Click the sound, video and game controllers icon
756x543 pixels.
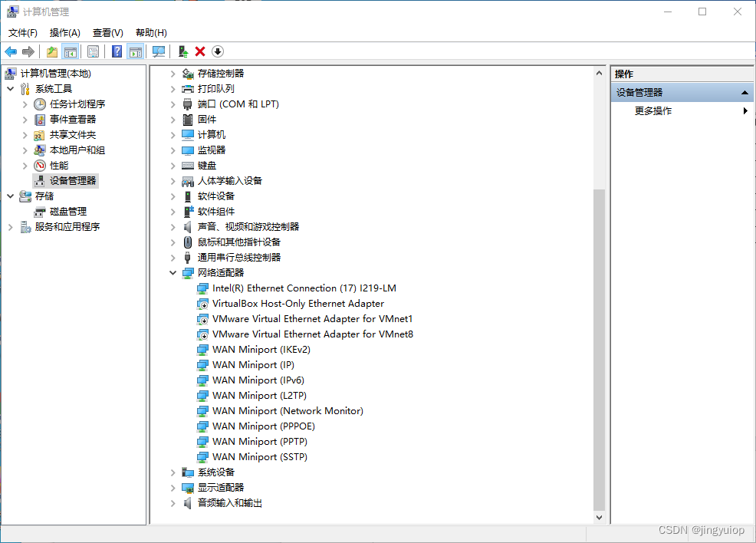188,227
